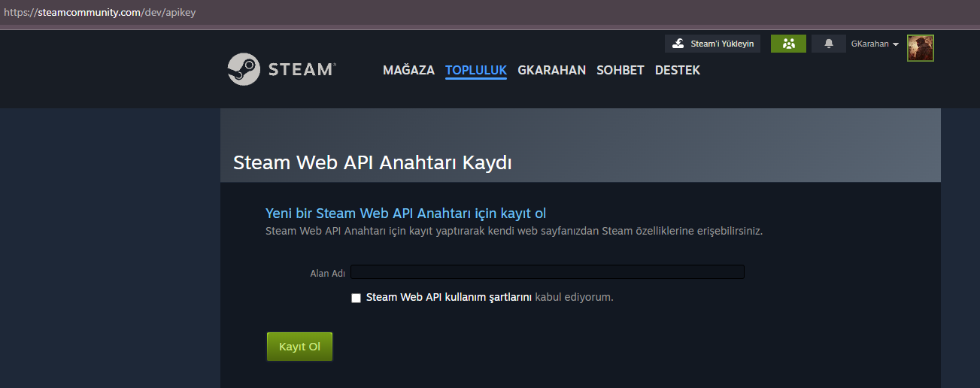
Task: Open the DESTEK menu item
Action: click(x=678, y=70)
